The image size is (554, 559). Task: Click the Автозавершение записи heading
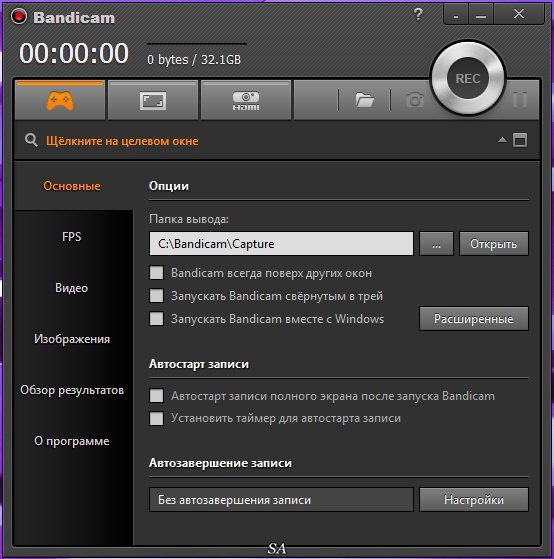point(220,463)
